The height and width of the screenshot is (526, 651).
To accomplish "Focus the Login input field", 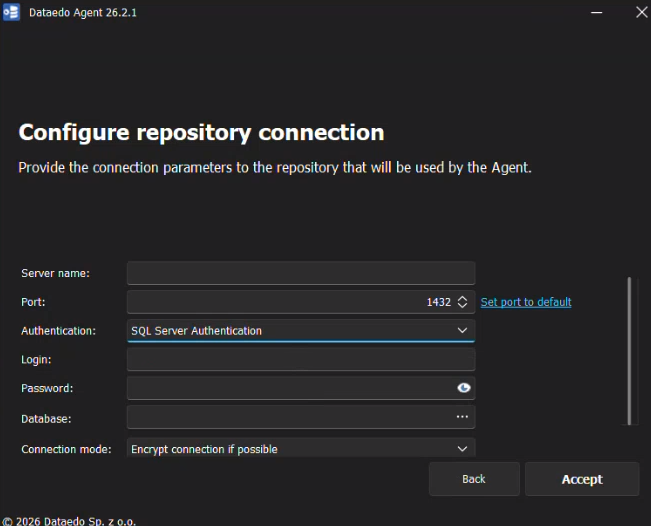I will (x=301, y=359).
